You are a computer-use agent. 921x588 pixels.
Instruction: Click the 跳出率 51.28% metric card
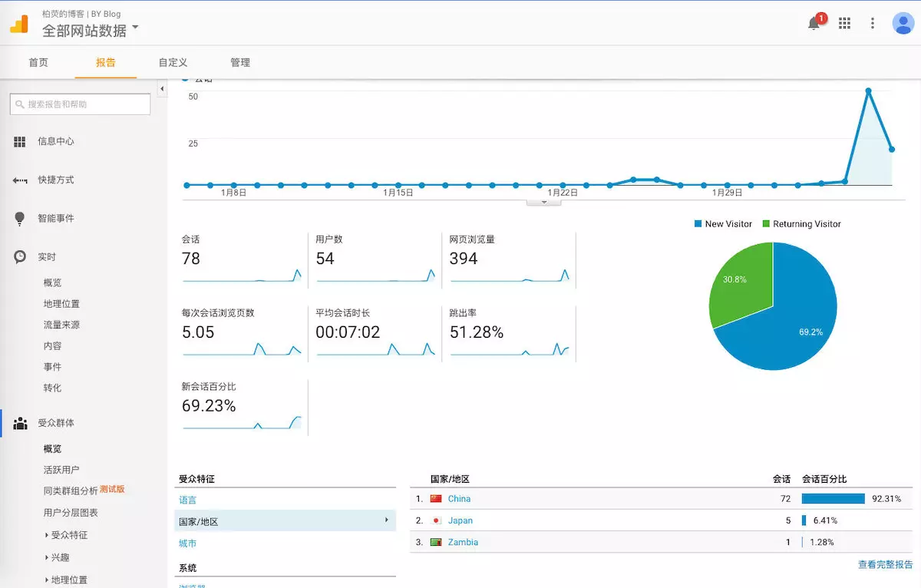(x=510, y=333)
